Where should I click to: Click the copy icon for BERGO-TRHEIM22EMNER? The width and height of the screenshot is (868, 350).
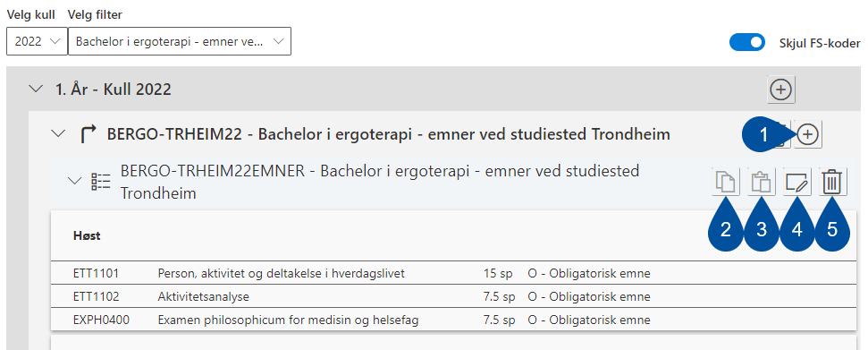(x=726, y=182)
